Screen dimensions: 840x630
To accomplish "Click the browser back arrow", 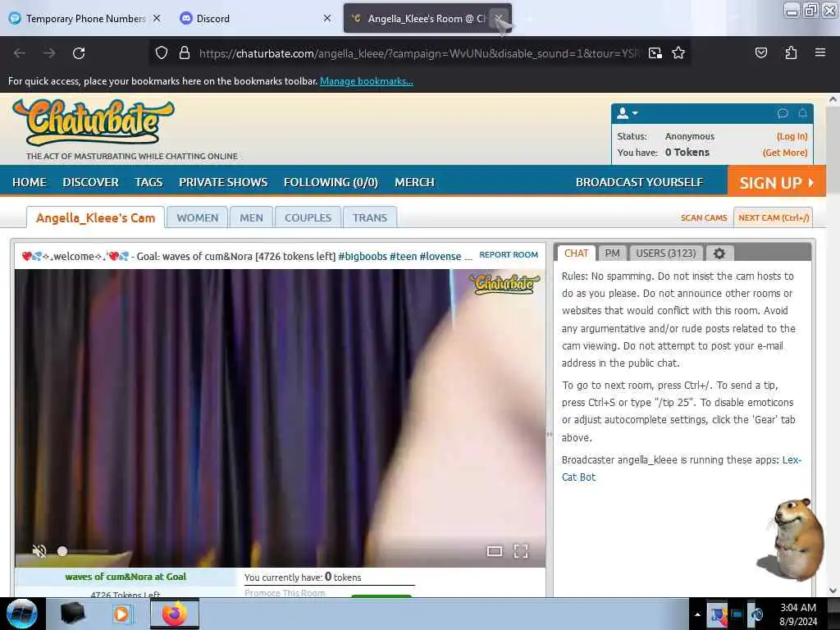I will [20, 53].
